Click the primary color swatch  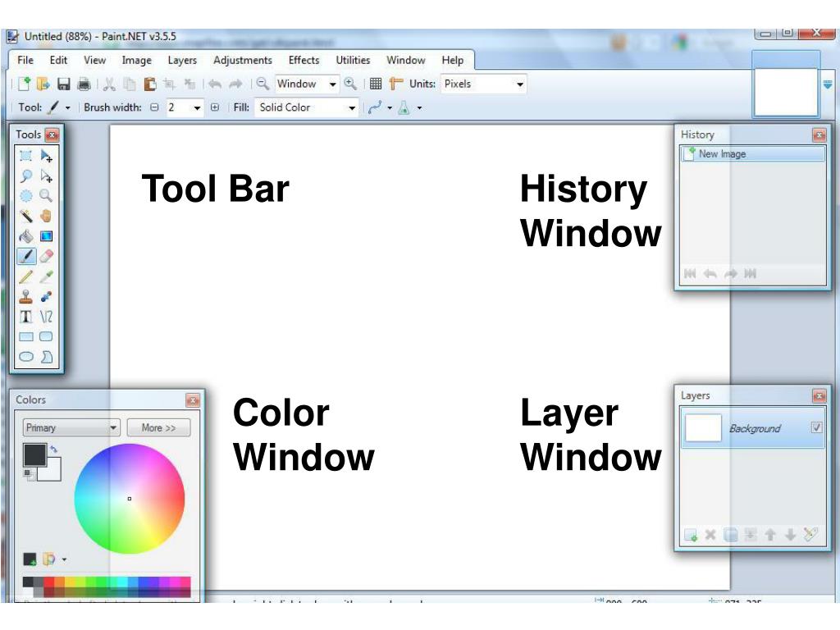pos(34,455)
